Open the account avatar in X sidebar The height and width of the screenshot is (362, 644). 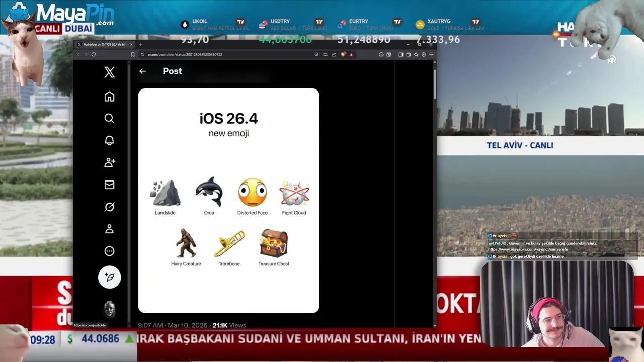(x=109, y=309)
